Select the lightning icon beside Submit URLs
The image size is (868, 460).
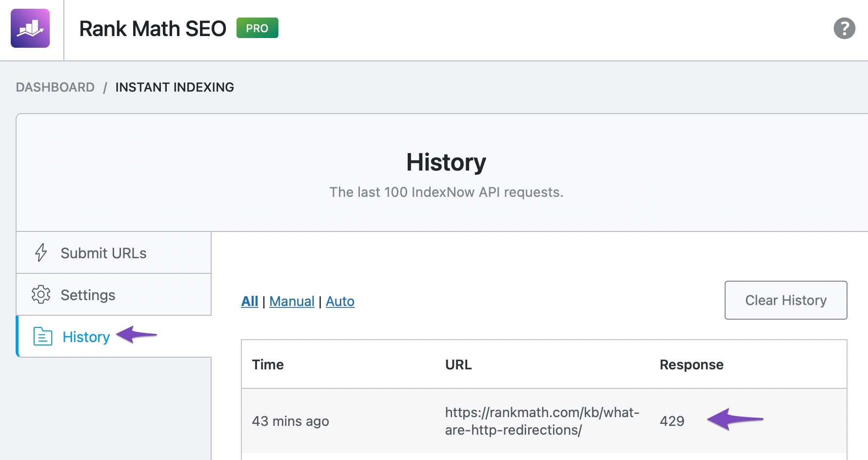[41, 253]
